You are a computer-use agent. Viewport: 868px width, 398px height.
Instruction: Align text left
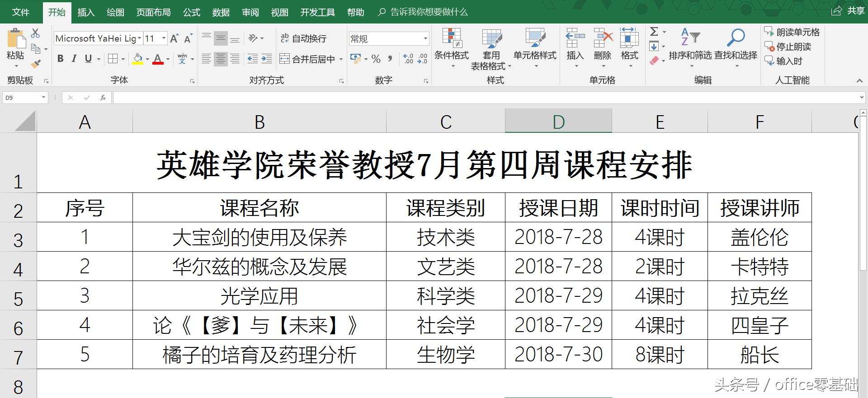tap(207, 59)
